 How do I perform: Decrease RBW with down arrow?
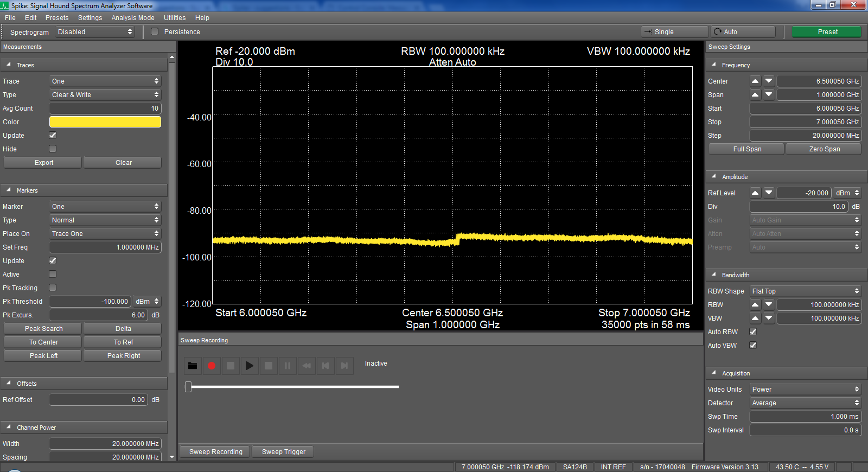tap(769, 304)
